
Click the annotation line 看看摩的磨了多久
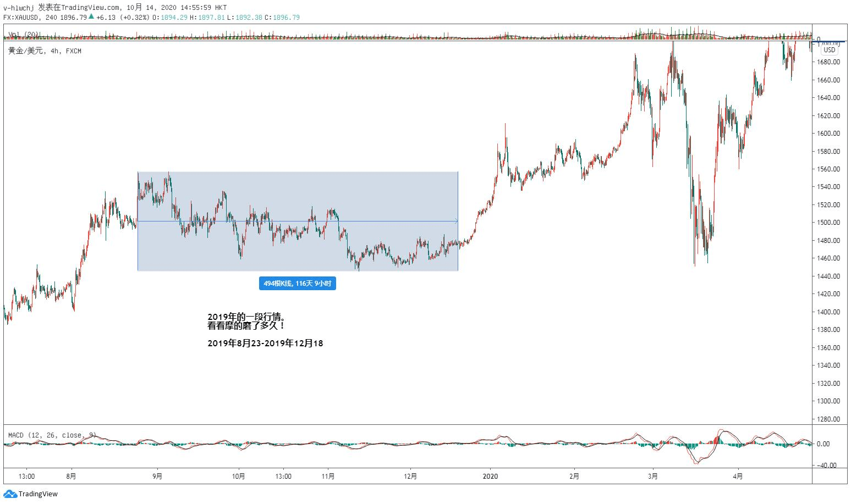click(246, 326)
